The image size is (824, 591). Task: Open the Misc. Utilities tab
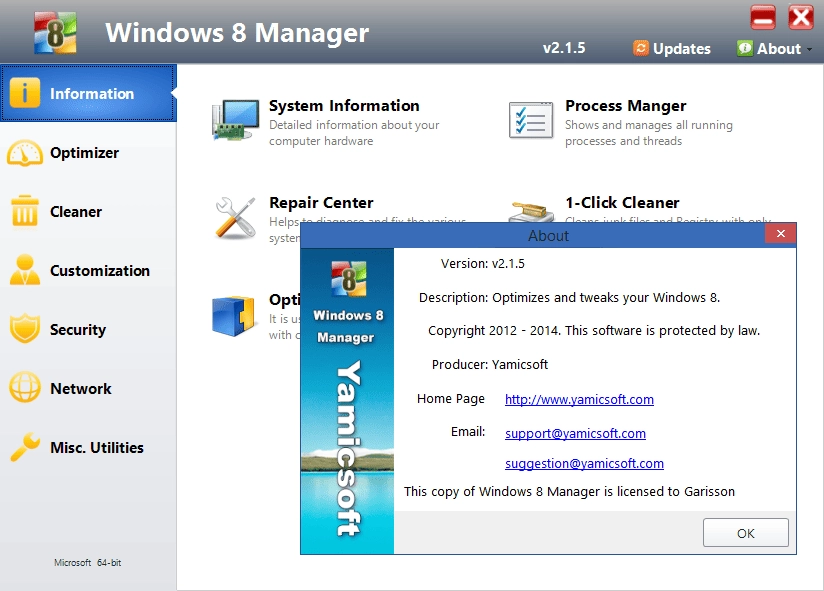[x=88, y=447]
